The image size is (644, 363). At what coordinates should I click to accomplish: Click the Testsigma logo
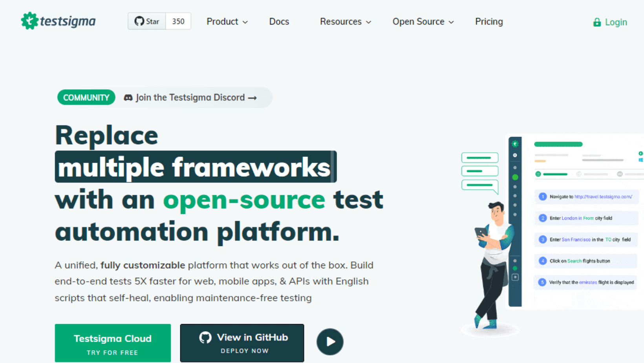pyautogui.click(x=58, y=21)
